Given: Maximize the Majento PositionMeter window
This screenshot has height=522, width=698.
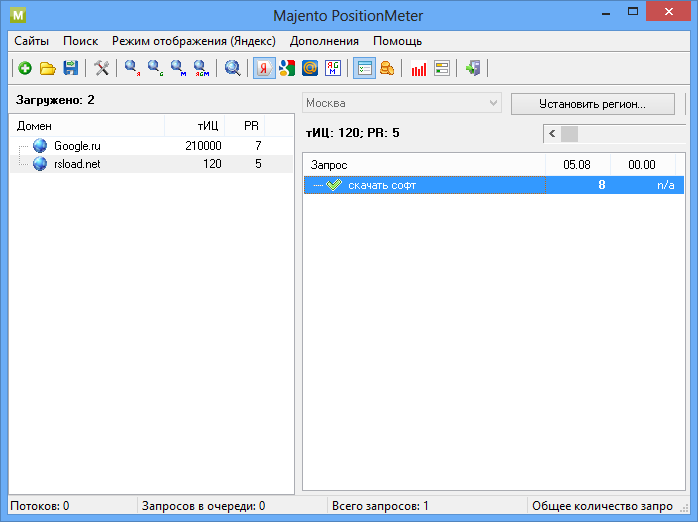Looking at the screenshot, I should [633, 12].
